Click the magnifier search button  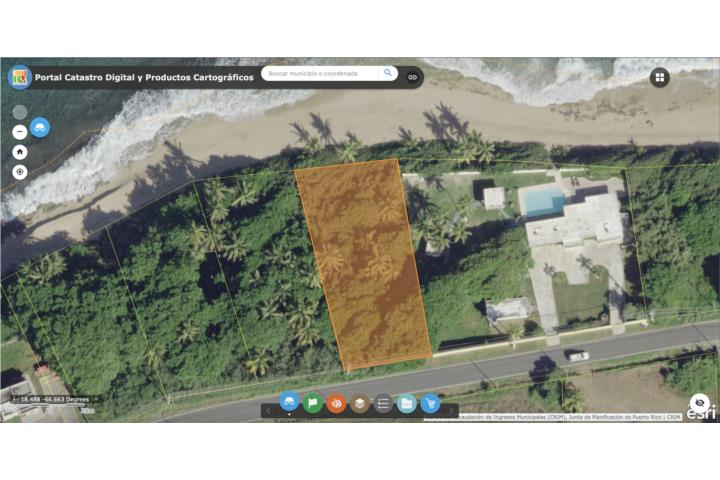(388, 73)
